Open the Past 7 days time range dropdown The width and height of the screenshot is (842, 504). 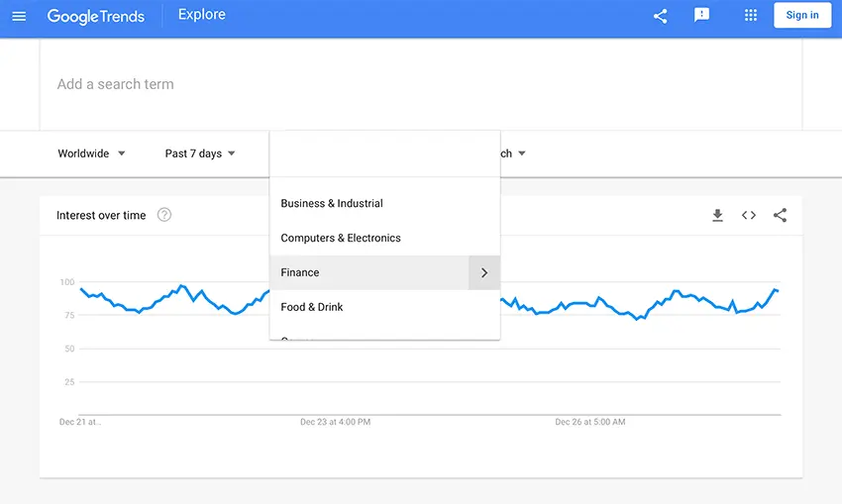[200, 153]
